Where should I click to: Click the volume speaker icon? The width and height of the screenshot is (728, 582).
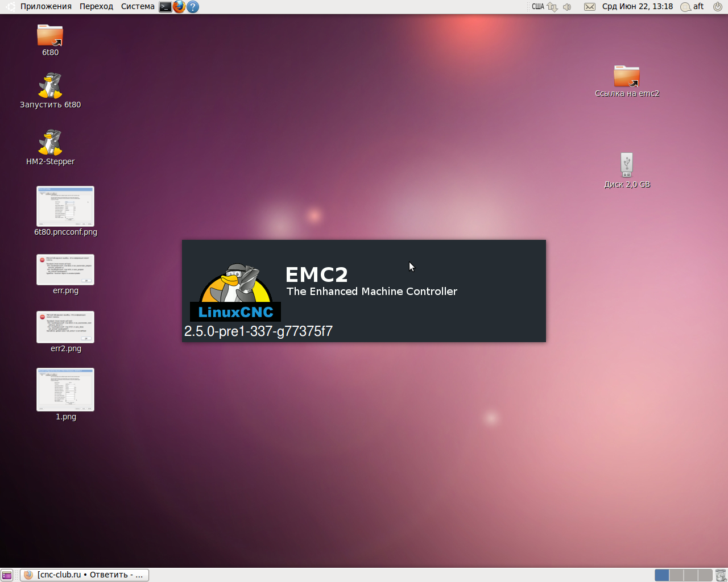pyautogui.click(x=567, y=7)
